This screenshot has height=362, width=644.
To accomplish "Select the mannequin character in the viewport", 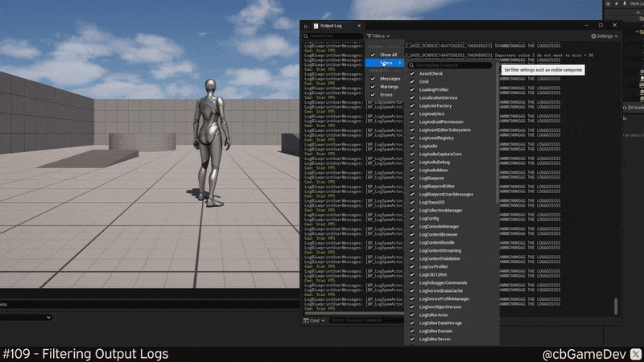I will tap(211, 142).
